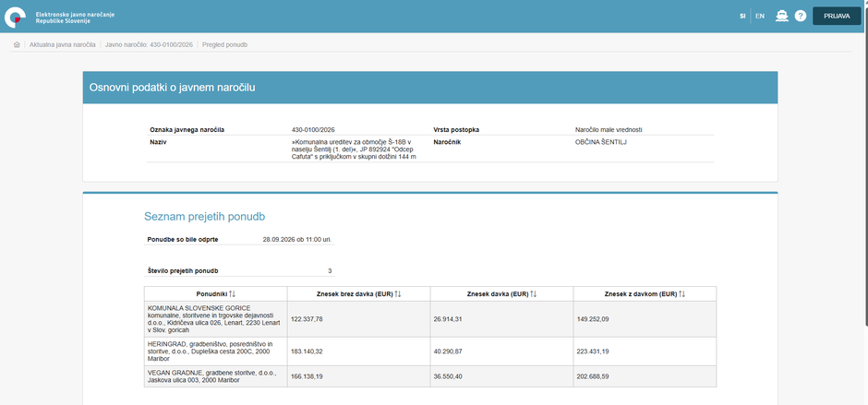This screenshot has width=868, height=405.
Task: Open the help question mark icon
Action: pos(801,16)
